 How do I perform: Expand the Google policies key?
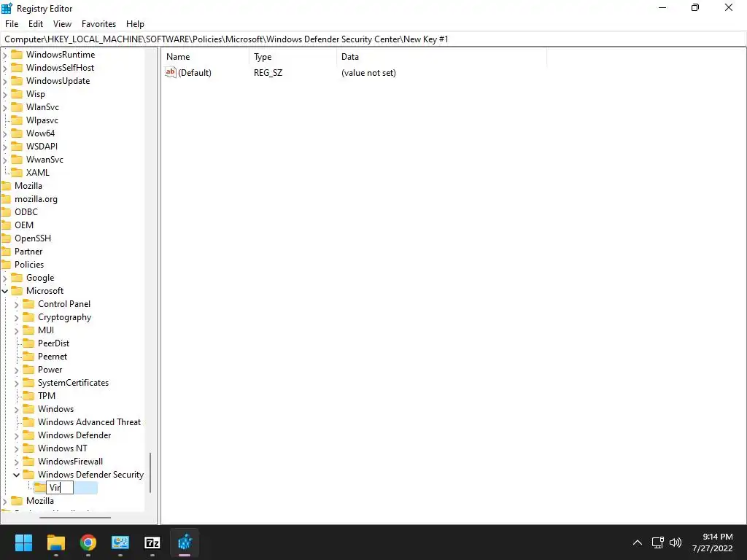[x=5, y=278]
